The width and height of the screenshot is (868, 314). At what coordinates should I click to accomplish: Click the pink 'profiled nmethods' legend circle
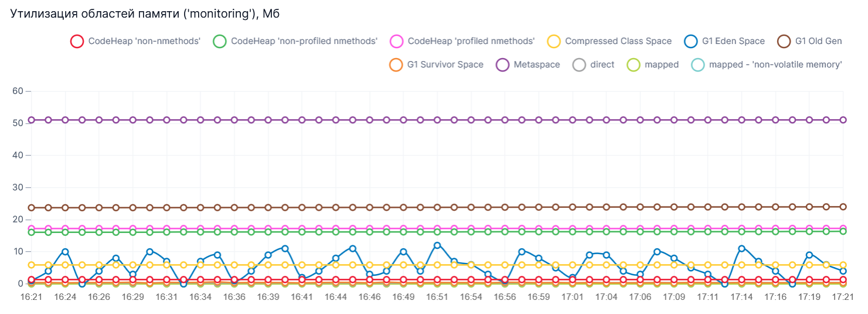(x=396, y=42)
